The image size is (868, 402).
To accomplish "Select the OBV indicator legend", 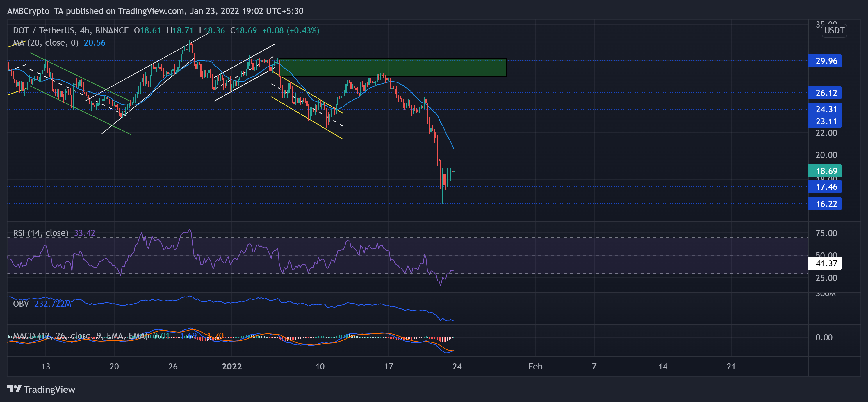I will (x=21, y=304).
